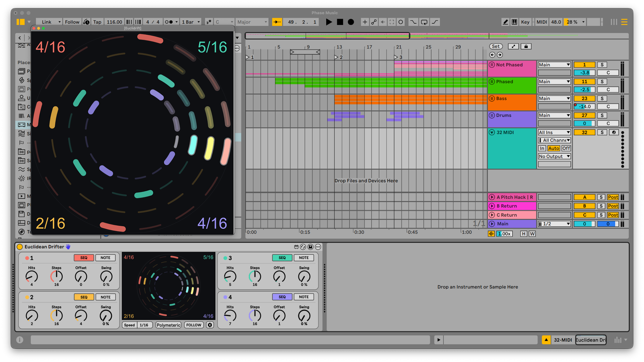Open the 1 Bar quantization dropdown
The image size is (644, 362).
coord(191,22)
